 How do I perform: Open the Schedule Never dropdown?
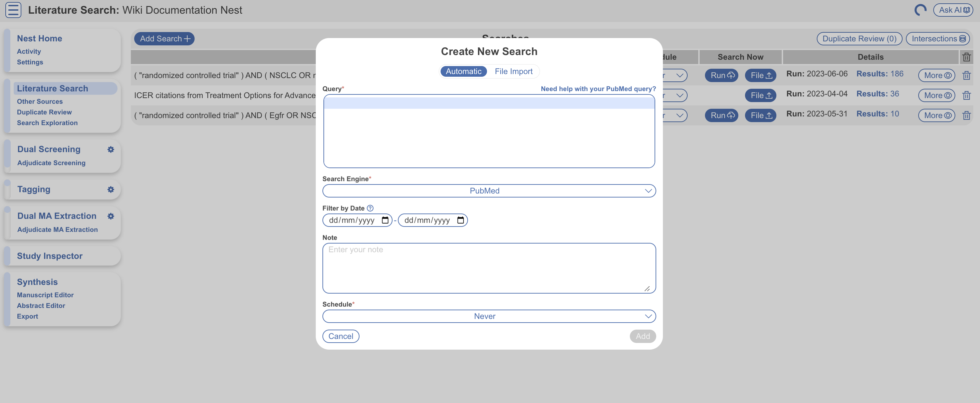click(489, 316)
